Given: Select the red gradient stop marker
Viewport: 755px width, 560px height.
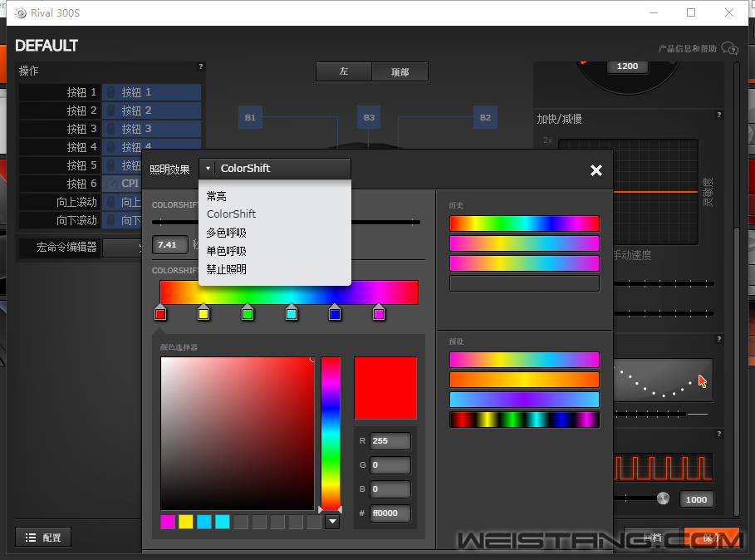Looking at the screenshot, I should tap(160, 312).
